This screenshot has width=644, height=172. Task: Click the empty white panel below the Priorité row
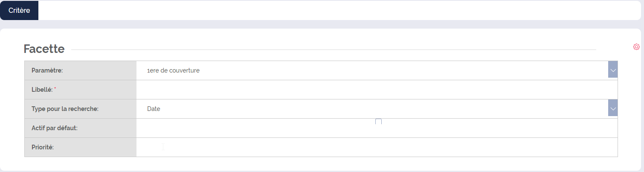321,164
